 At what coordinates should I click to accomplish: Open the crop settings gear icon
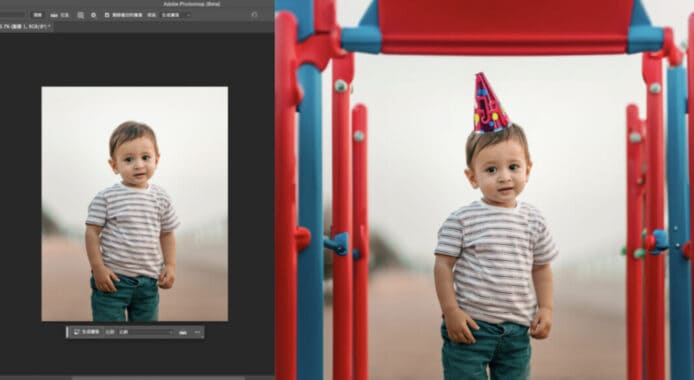(93, 15)
